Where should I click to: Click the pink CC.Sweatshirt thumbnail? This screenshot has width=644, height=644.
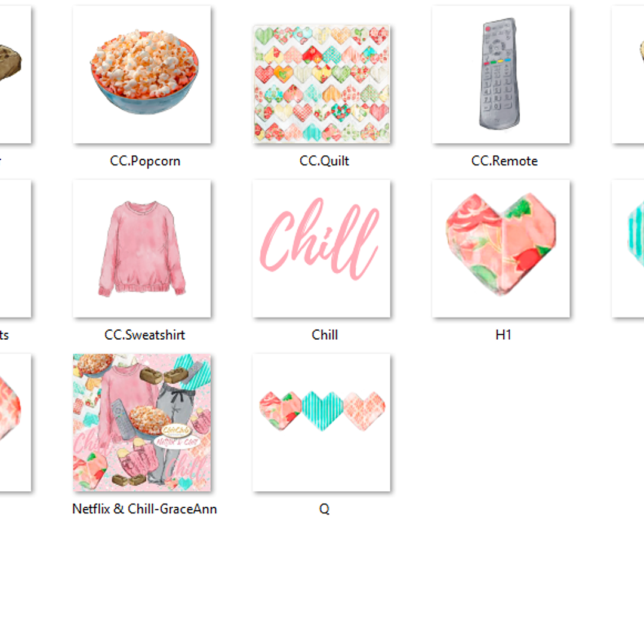tap(141, 248)
